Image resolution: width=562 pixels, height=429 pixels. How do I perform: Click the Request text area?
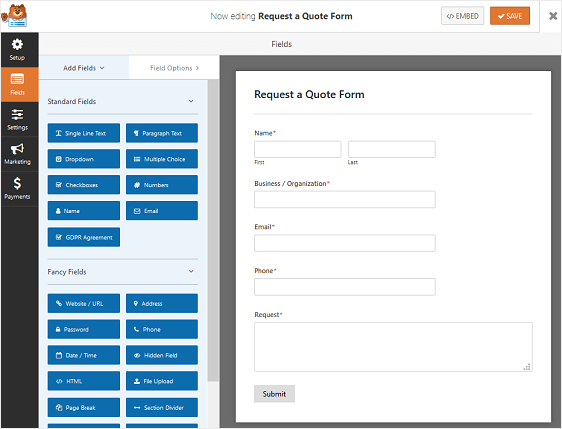tap(393, 347)
